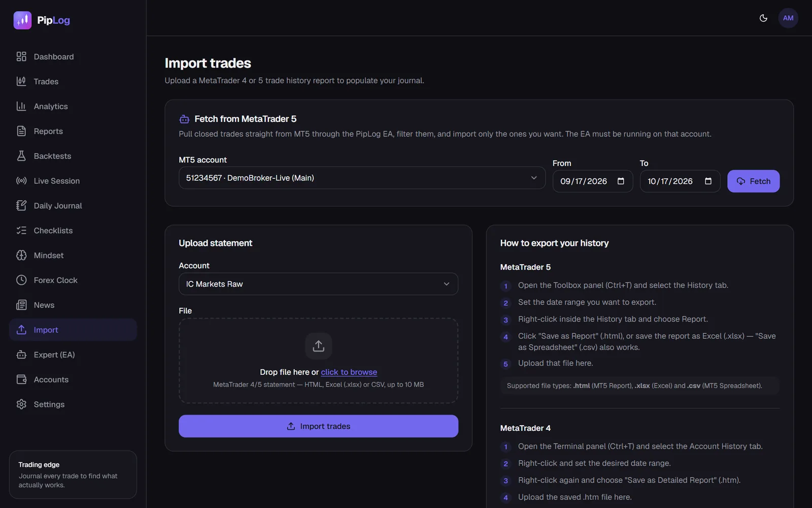Viewport: 812px width, 508px height.
Task: Click the 'click to browse' link
Action: (x=349, y=372)
